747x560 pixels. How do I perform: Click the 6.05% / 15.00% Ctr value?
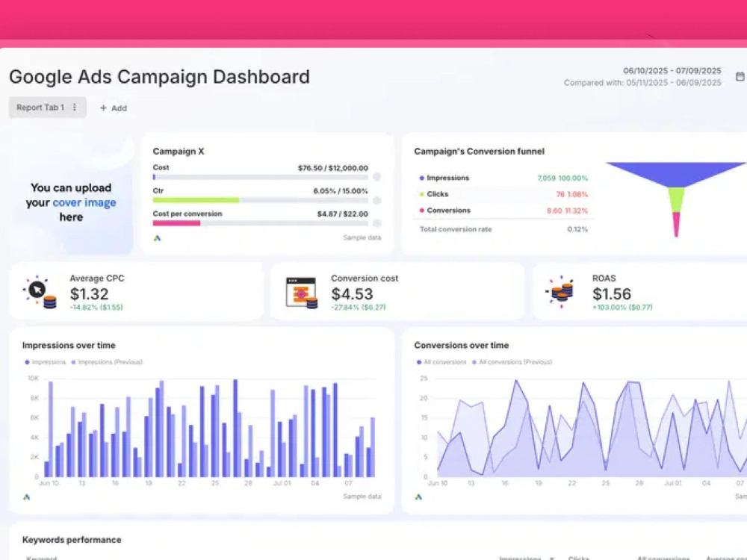pyautogui.click(x=340, y=191)
